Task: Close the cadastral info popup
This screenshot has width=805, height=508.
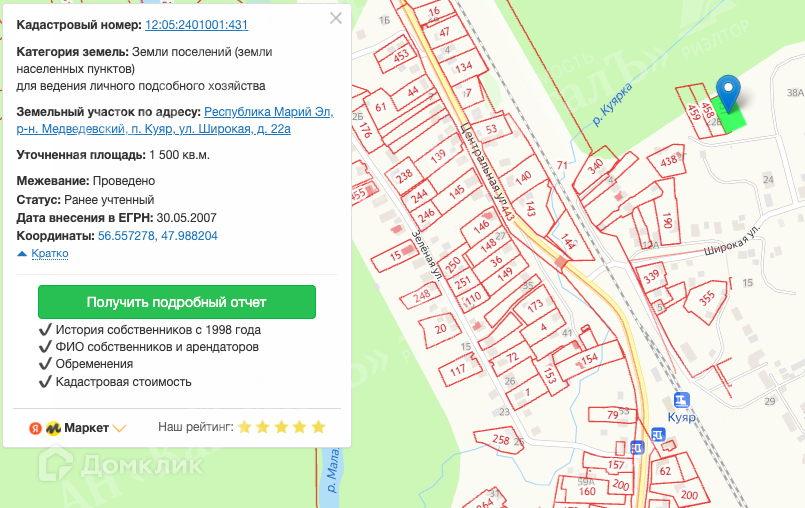Action: click(336, 18)
